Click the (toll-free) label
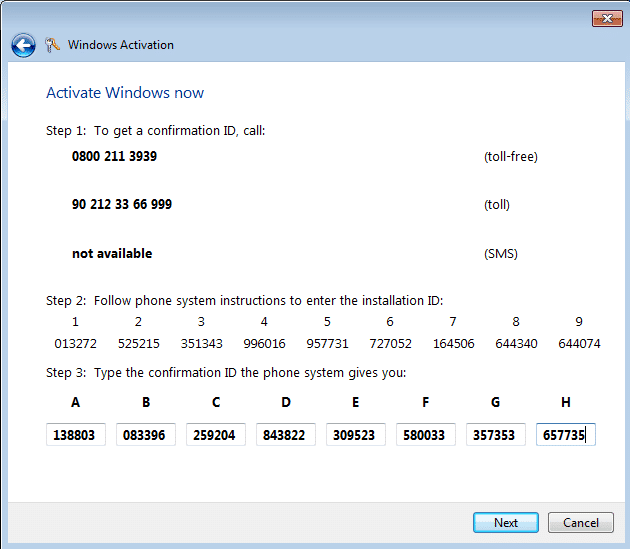630x549 pixels. (511, 157)
